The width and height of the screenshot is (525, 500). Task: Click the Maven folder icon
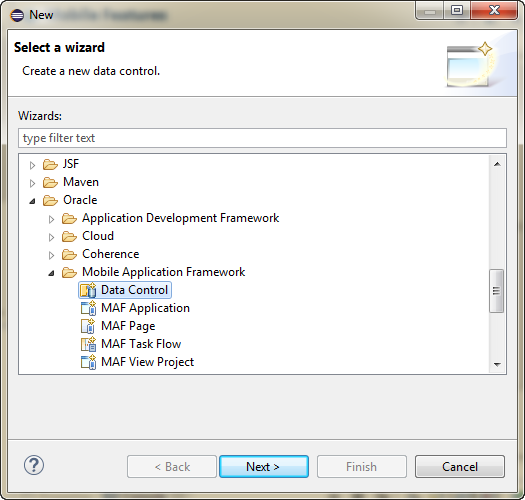click(50, 183)
